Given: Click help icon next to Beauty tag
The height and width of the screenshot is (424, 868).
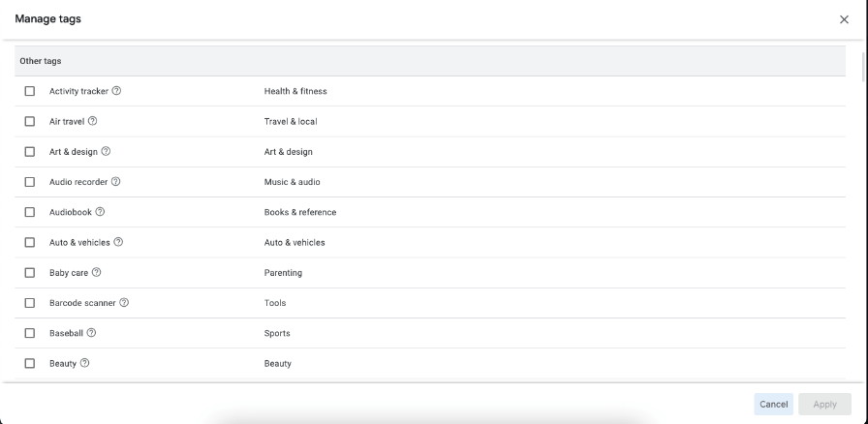Looking at the screenshot, I should click(85, 363).
